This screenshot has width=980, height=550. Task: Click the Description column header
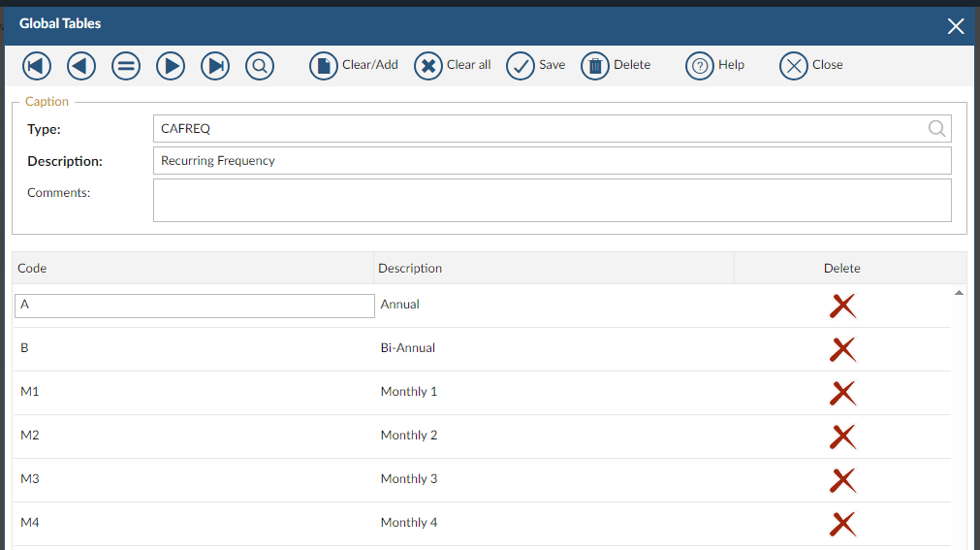[x=553, y=268]
